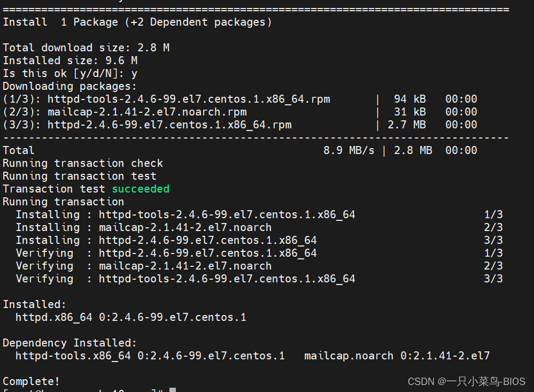Click the 'Dependency Installed:' heading
The image size is (534, 392).
point(70,343)
